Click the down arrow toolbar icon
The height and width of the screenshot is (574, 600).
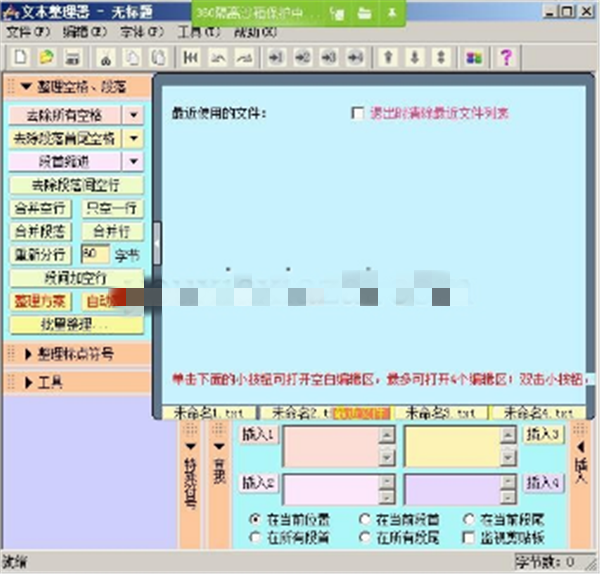[415, 57]
